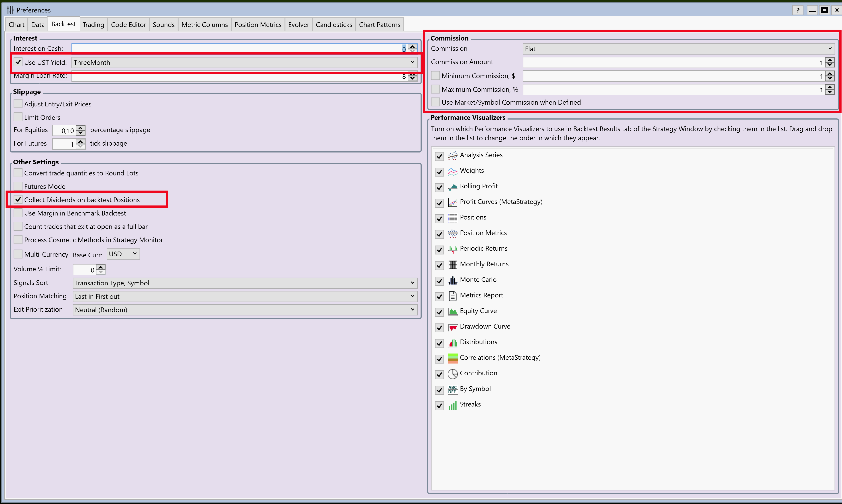The width and height of the screenshot is (842, 504).
Task: Click the Equity Curve icon
Action: click(x=452, y=311)
